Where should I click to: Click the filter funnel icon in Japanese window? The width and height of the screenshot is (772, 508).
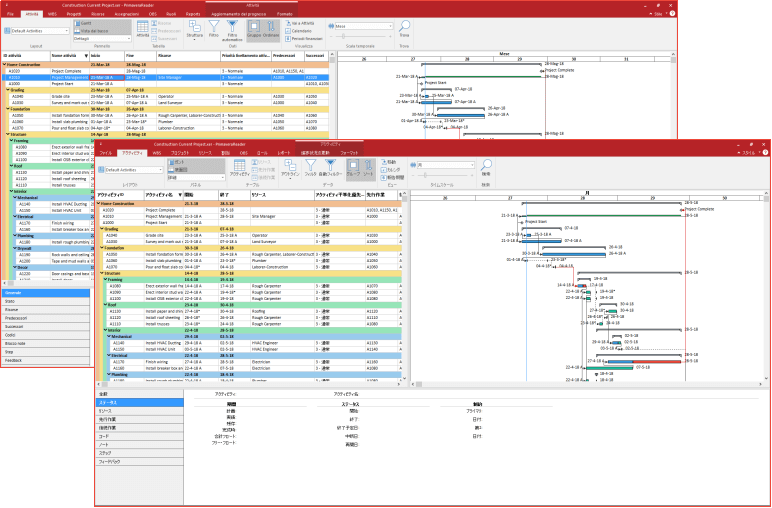click(311, 165)
